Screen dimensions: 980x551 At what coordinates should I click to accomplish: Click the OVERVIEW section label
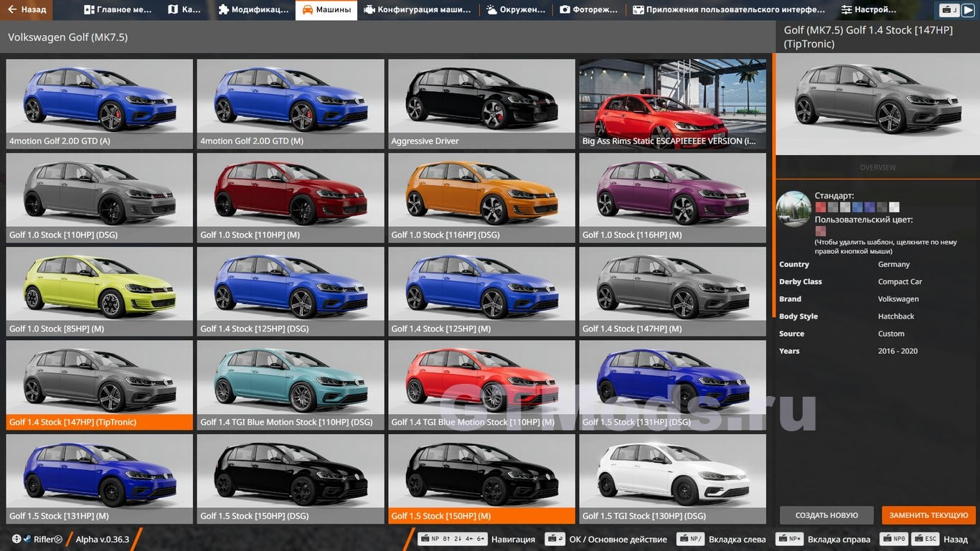(878, 167)
